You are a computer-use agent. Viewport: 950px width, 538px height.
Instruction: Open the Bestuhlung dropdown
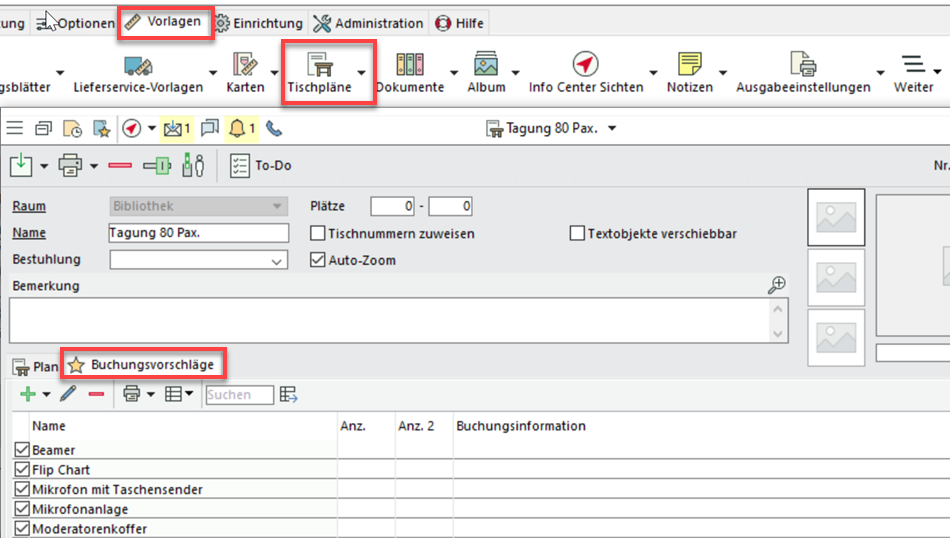click(x=277, y=261)
